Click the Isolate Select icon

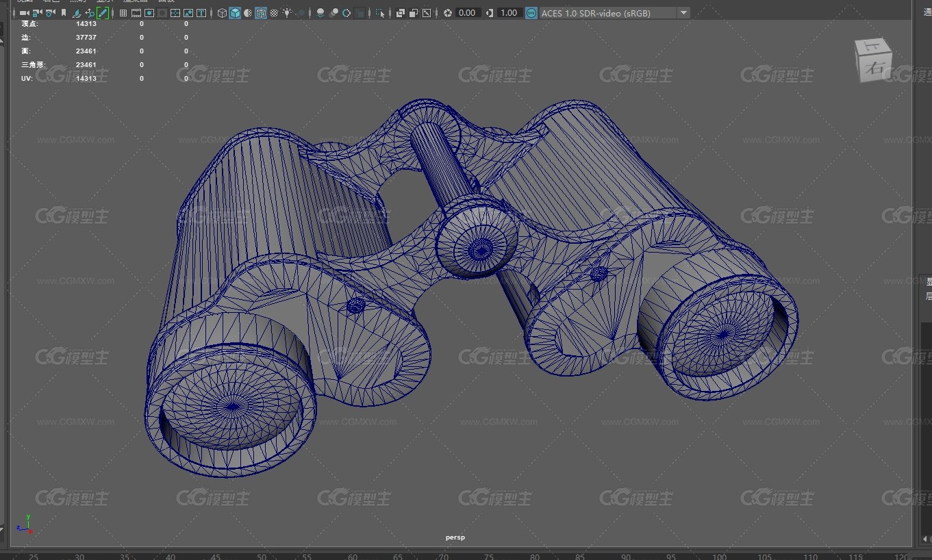(380, 13)
